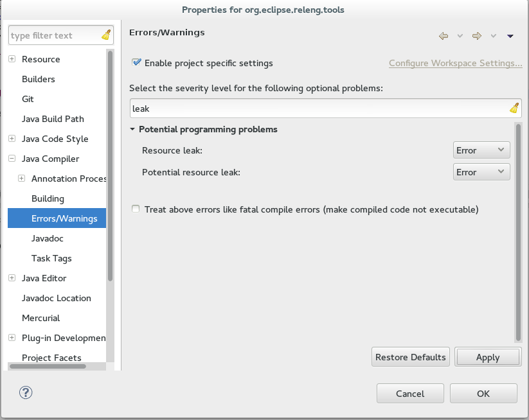Open Potential resource leak severity dropdown
Image resolution: width=529 pixels, height=420 pixels.
click(481, 172)
